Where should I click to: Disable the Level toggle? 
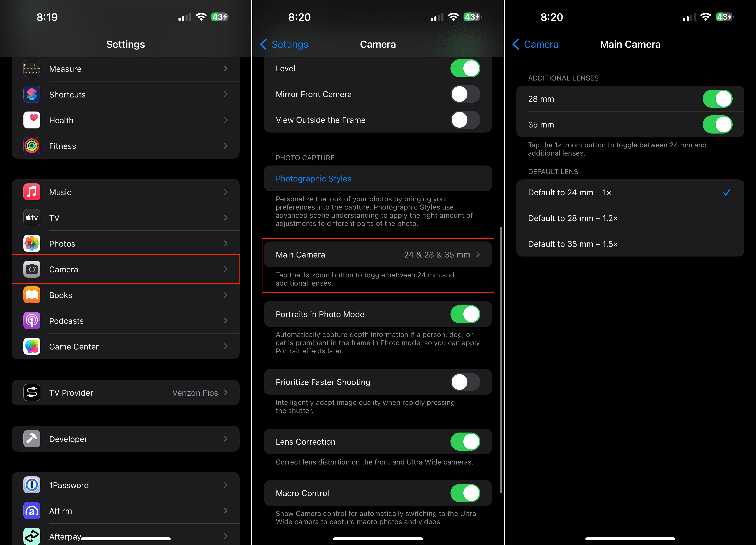pos(465,68)
